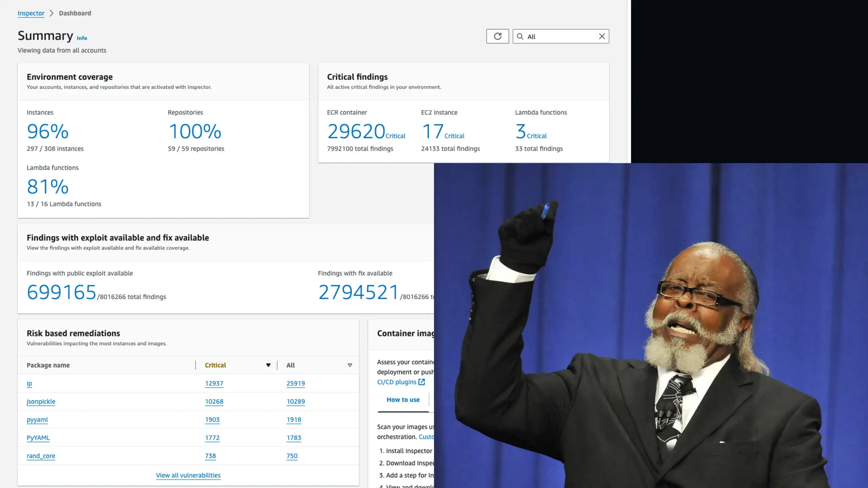Open Summary Info link

82,38
